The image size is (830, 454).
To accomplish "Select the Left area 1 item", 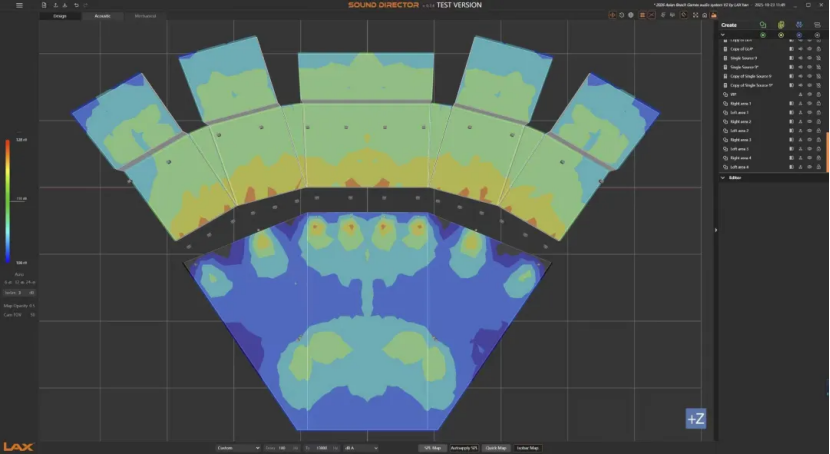I will [x=772, y=112].
